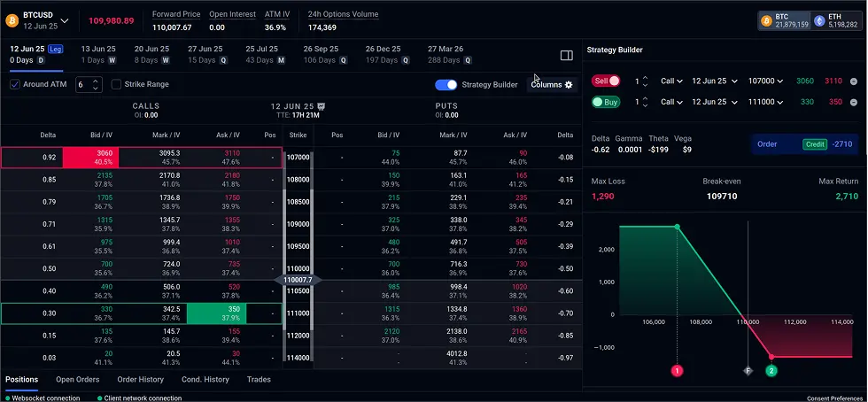Turn off the Strategy Builder switch
868x402 pixels.
pos(446,85)
